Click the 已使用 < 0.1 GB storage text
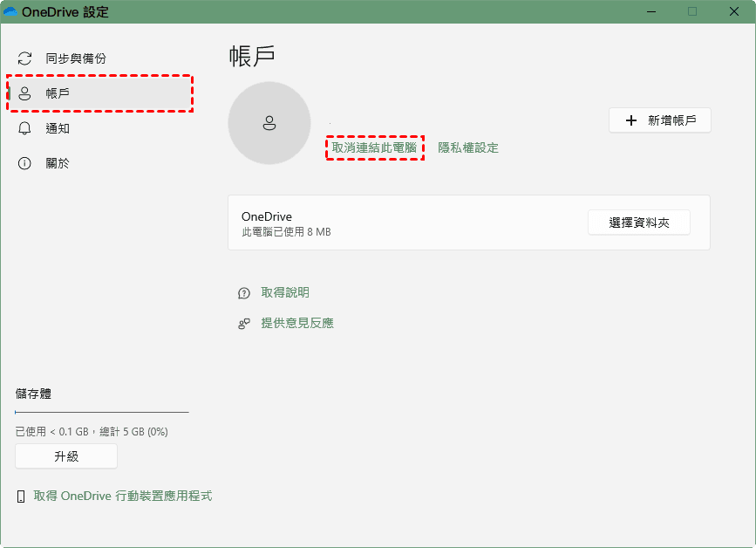This screenshot has width=756, height=548. [x=92, y=431]
